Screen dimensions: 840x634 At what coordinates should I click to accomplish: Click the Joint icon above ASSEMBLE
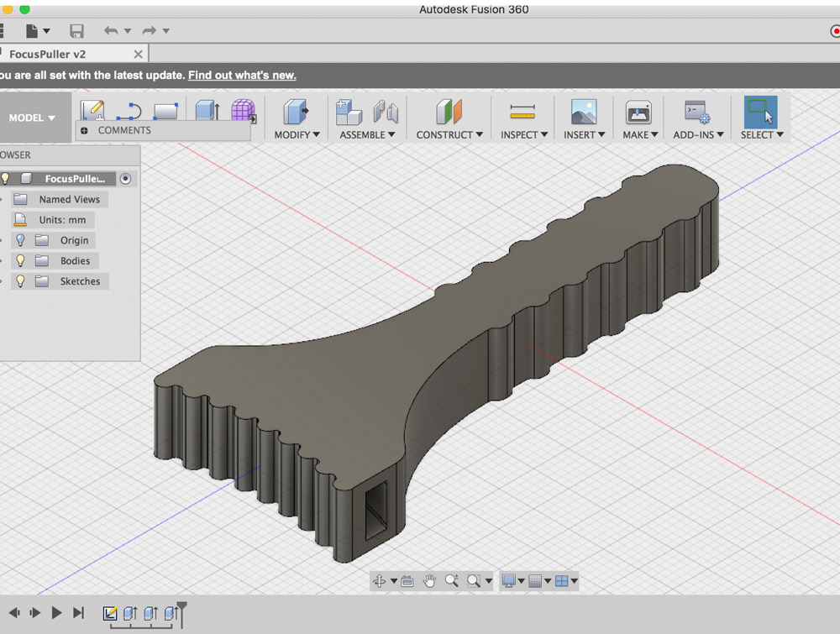386,112
